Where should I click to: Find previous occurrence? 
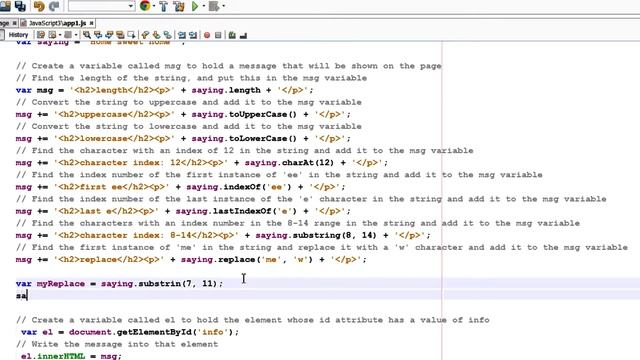(x=98, y=35)
